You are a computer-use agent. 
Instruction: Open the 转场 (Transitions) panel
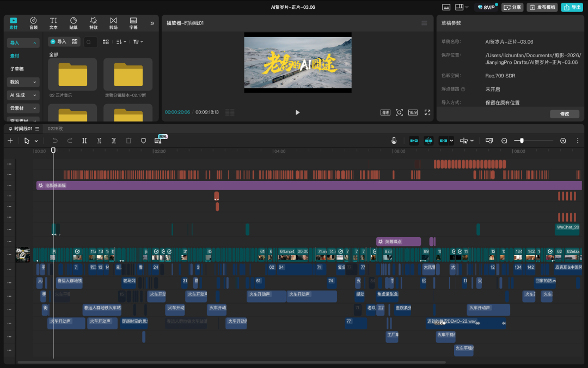(113, 23)
